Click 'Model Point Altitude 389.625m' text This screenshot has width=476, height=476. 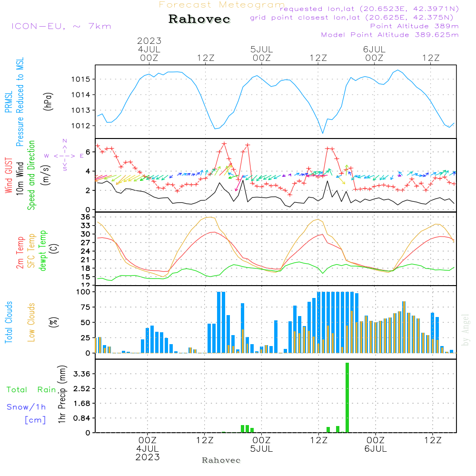tap(390, 35)
